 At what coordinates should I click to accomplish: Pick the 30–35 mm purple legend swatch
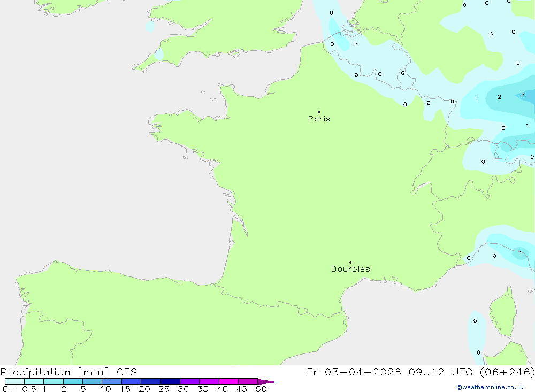click(190, 381)
